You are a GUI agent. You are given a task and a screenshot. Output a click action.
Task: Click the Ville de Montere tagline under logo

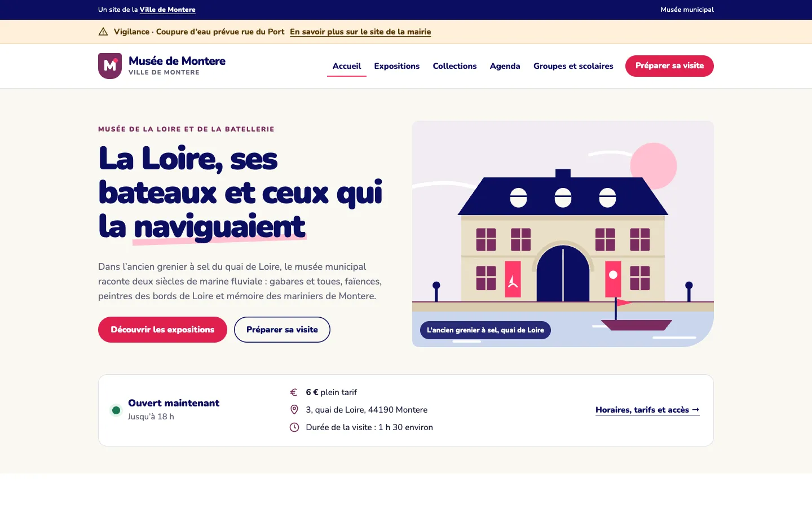tap(164, 72)
